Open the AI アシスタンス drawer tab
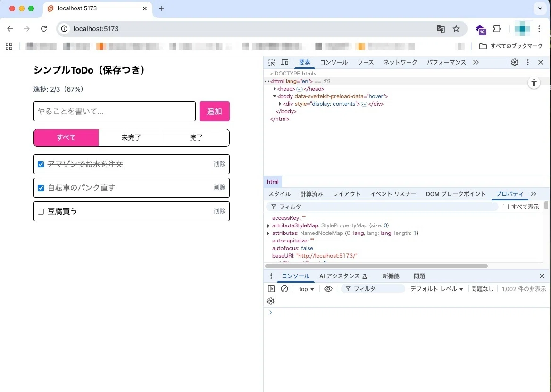This screenshot has height=392, width=551. 343,276
